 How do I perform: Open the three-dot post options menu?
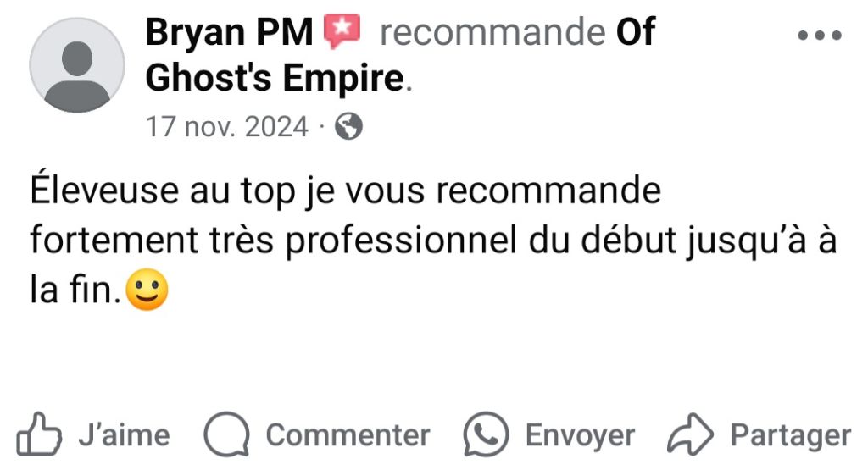pos(820,36)
